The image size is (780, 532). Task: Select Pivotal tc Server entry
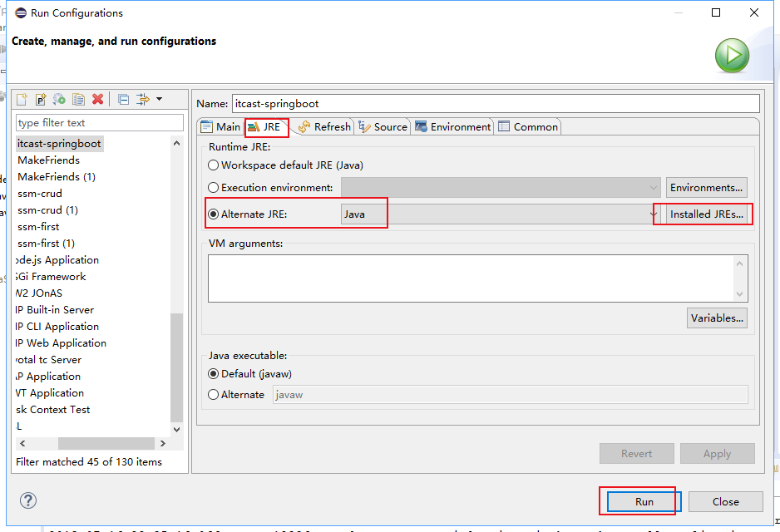[x=49, y=360]
